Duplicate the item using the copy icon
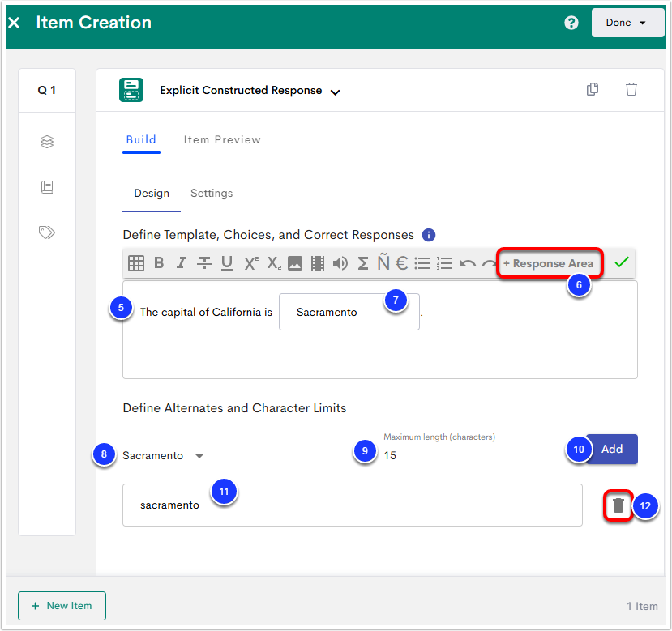Image resolution: width=672 pixels, height=631 pixels. point(593,90)
